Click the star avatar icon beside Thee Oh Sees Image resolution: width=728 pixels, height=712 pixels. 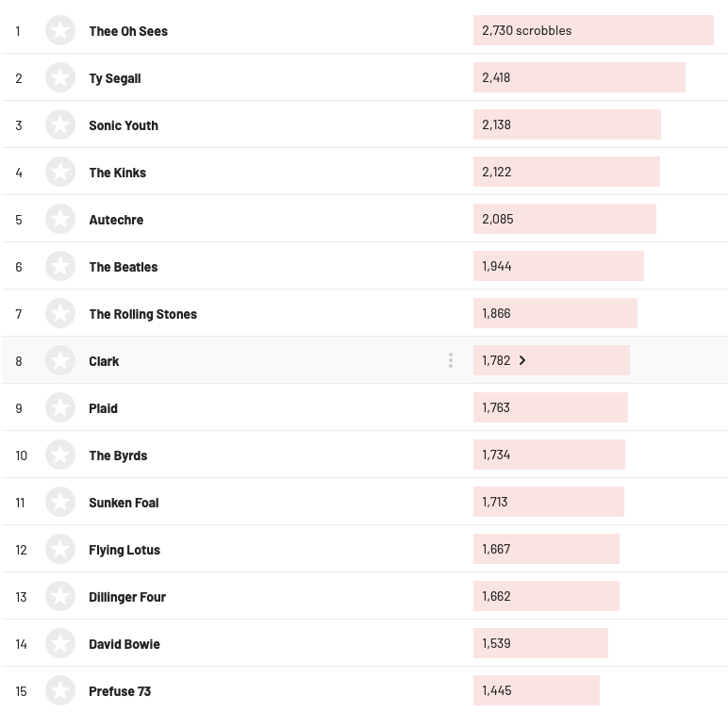60,30
